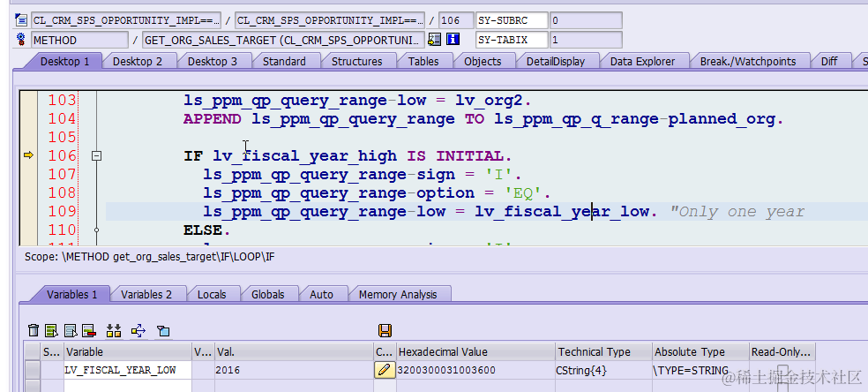Collapse the IF block at line 106
This screenshot has height=392, width=868.
pos(96,156)
